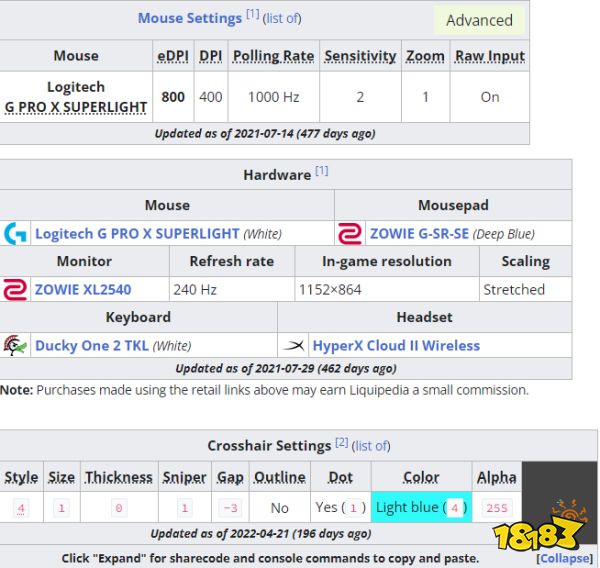Click the Advanced button in Mouse Settings
Screen dimensions: 600x568
point(479,20)
